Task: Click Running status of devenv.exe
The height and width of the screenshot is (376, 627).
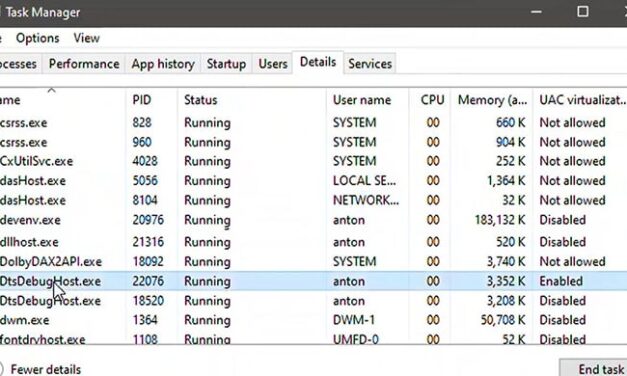Action: tap(207, 220)
